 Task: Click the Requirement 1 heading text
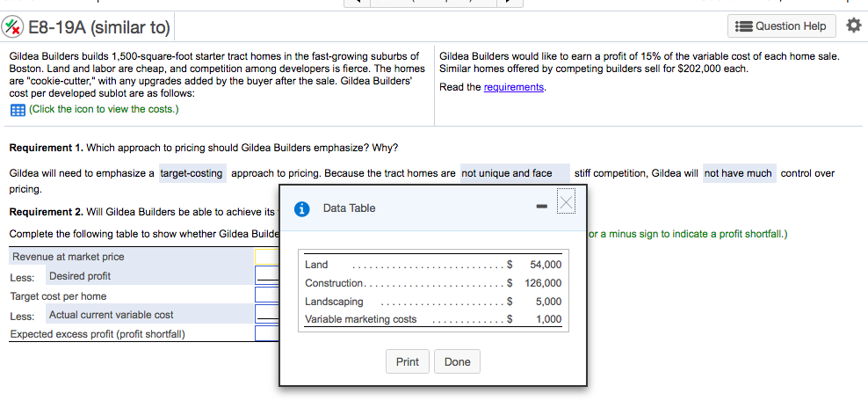pos(47,148)
